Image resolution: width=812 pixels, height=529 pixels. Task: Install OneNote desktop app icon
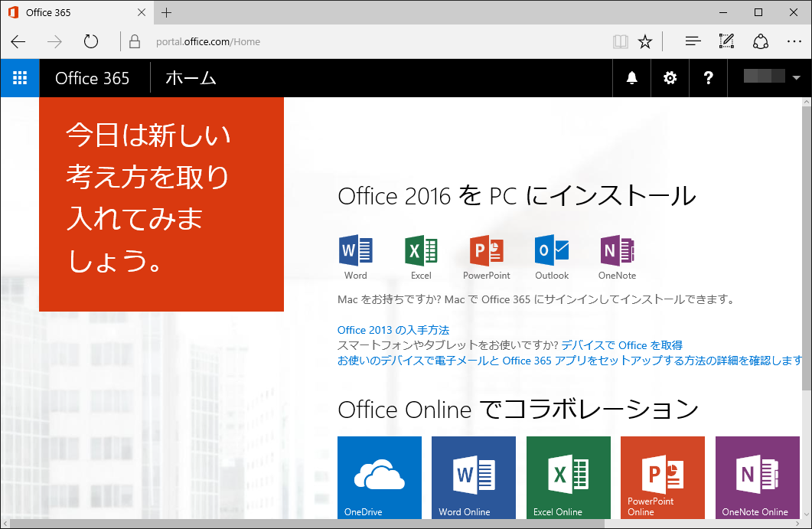[617, 250]
